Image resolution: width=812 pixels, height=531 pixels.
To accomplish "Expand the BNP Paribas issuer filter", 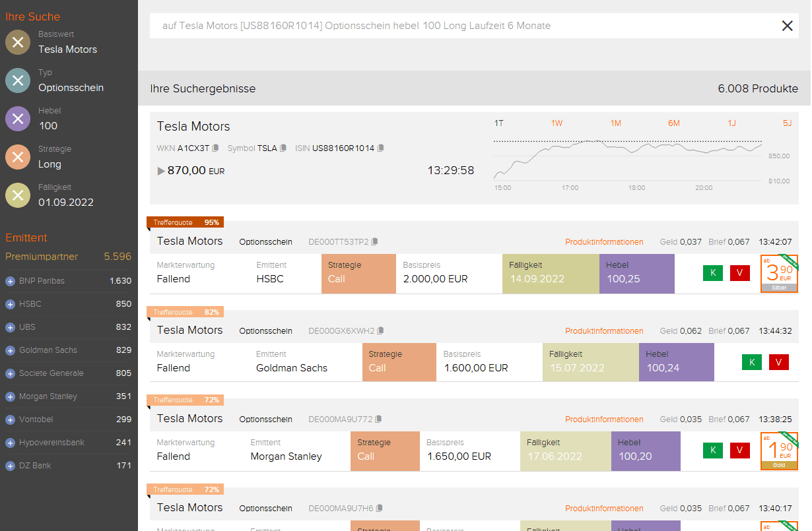I will coord(10,281).
